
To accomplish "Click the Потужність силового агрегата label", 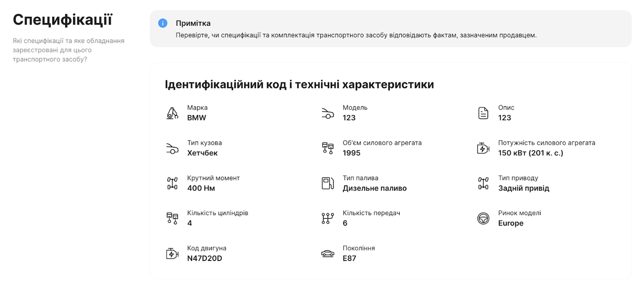I will click(547, 143).
